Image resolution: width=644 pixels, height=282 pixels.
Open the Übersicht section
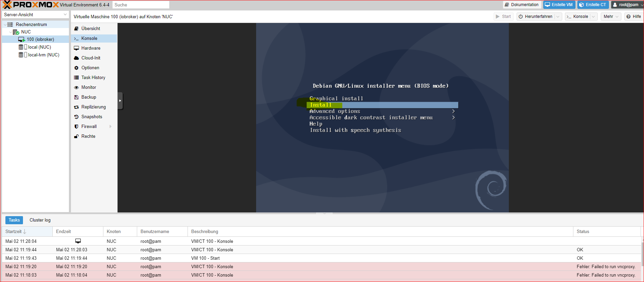[x=94, y=29]
